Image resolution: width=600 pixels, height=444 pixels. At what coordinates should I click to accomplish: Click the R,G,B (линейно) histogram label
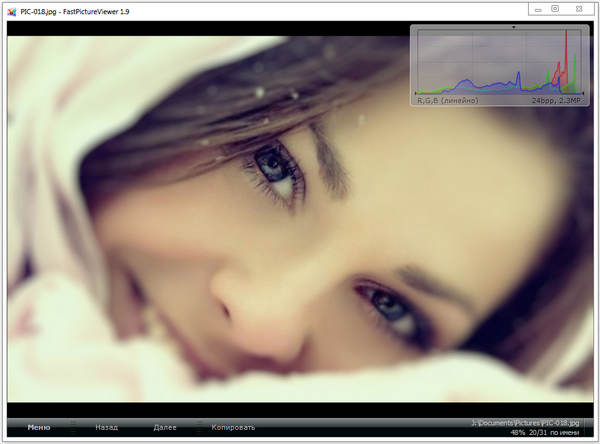coord(448,101)
